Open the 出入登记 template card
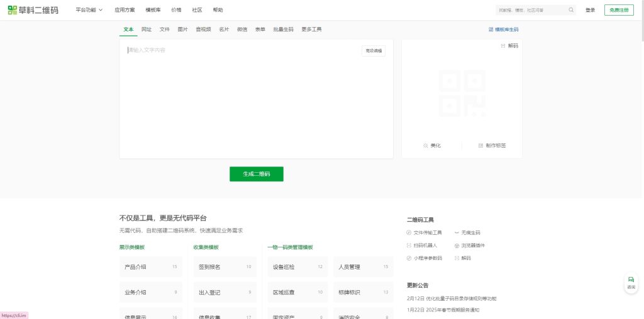Image resolution: width=644 pixels, height=319 pixels. (x=225, y=293)
